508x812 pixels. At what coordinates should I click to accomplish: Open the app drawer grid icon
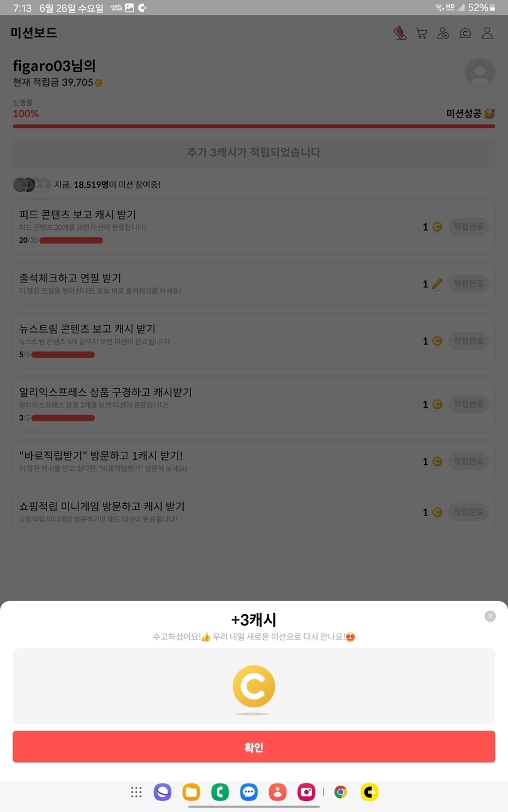click(136, 792)
